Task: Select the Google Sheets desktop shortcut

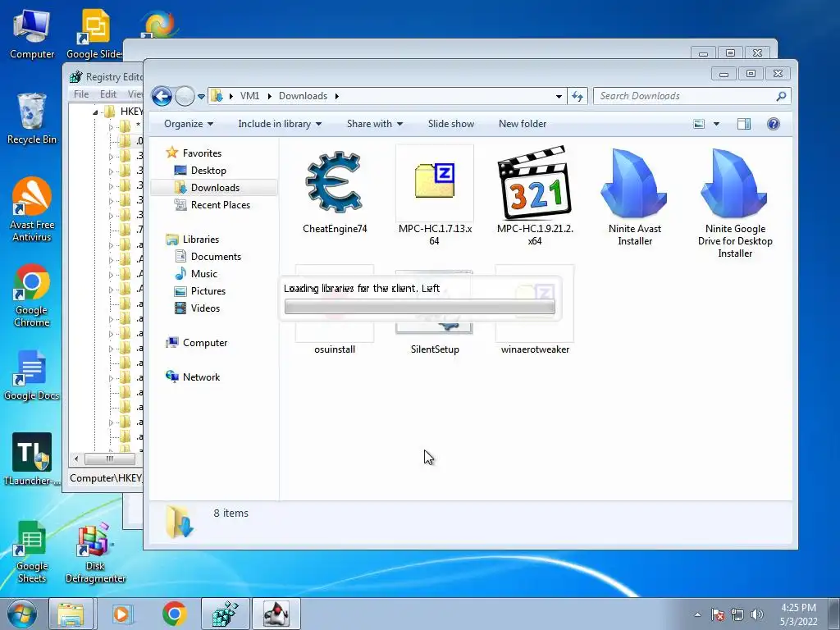Action: [x=32, y=552]
